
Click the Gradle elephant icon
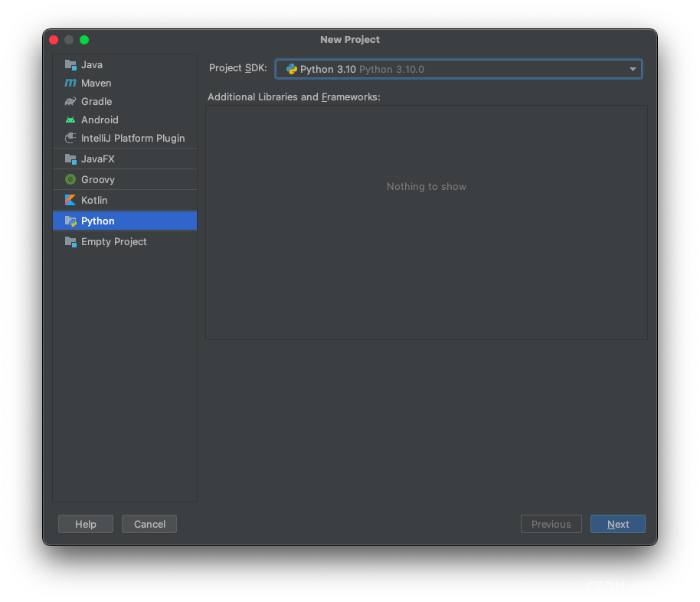click(x=70, y=101)
